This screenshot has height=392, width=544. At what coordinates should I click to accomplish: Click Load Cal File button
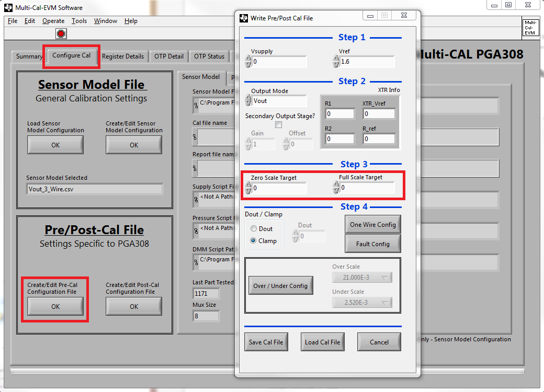click(x=323, y=342)
